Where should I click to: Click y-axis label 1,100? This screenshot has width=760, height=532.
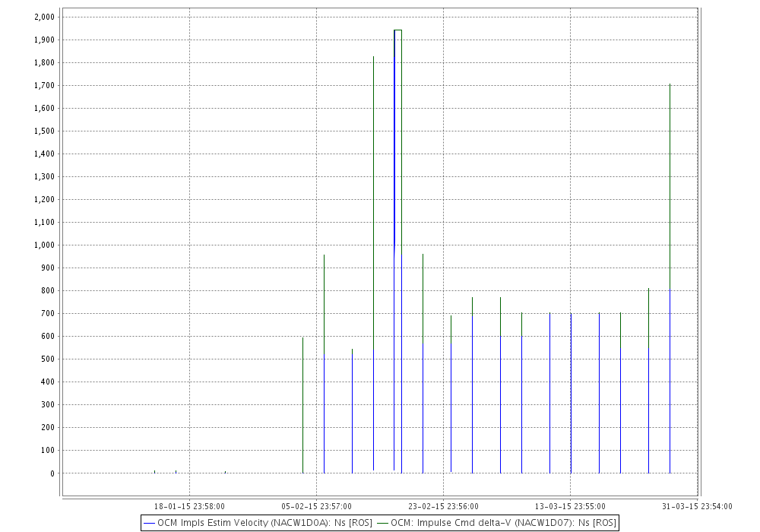pos(44,222)
